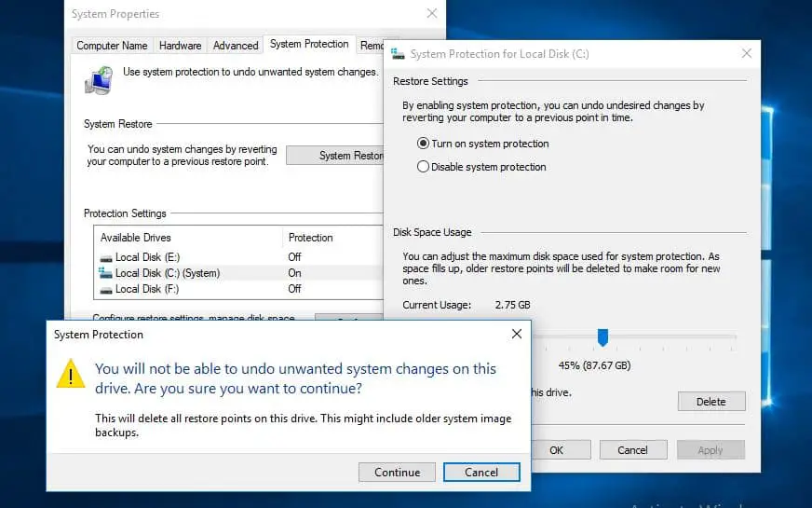The image size is (812, 508).
Task: Select Local Disk (C:) (System) drive row
Action: point(238,273)
